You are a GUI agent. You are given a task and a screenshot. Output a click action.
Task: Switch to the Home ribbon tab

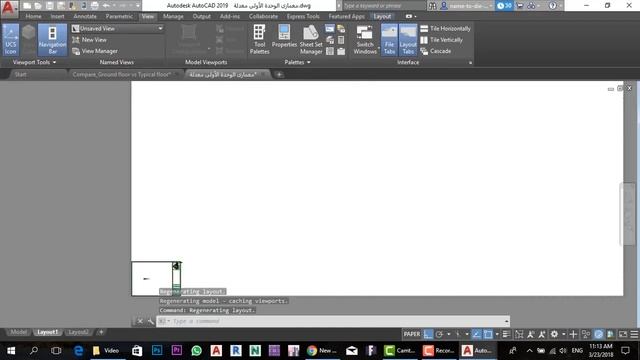coord(33,16)
